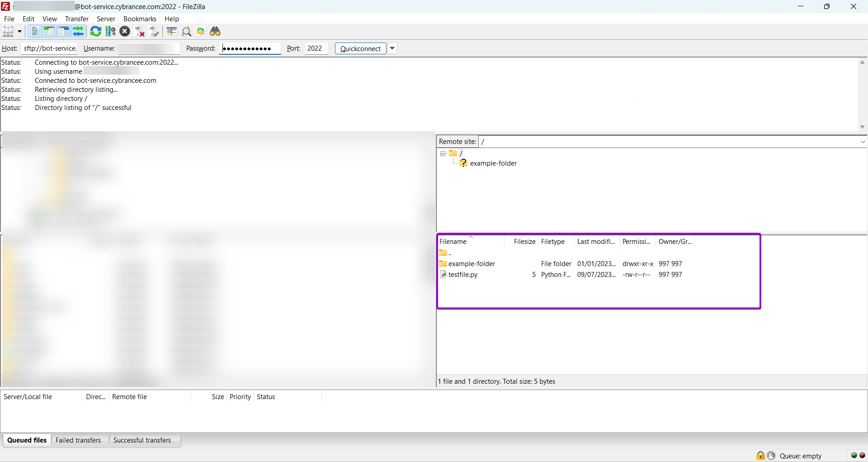Toggle the message log display

34,31
